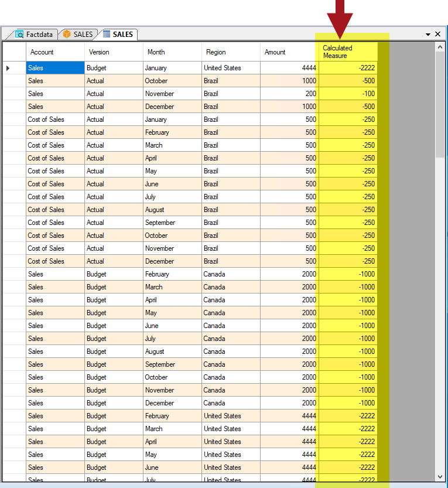Close the document tab panel
The image size is (448, 488).
438,35
